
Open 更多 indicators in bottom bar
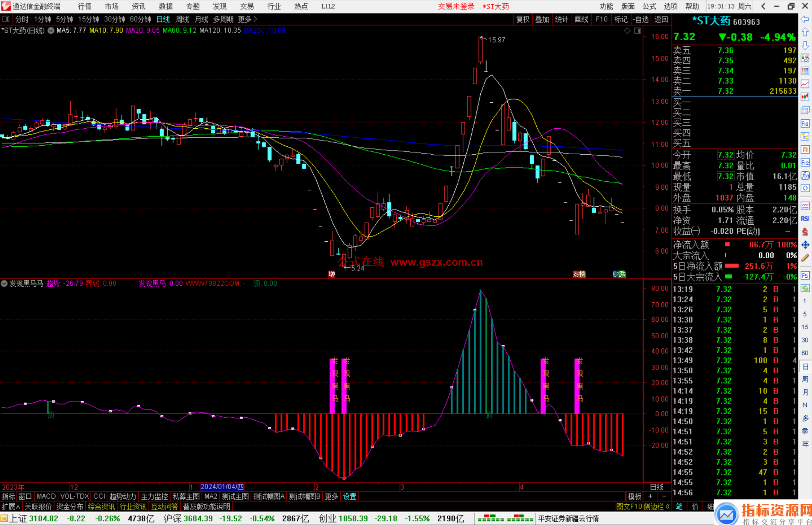(x=331, y=496)
